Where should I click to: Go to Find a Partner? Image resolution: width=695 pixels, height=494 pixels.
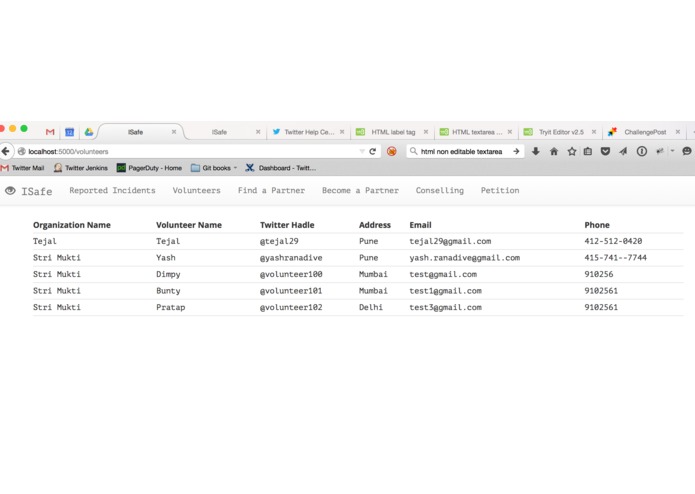click(x=271, y=191)
